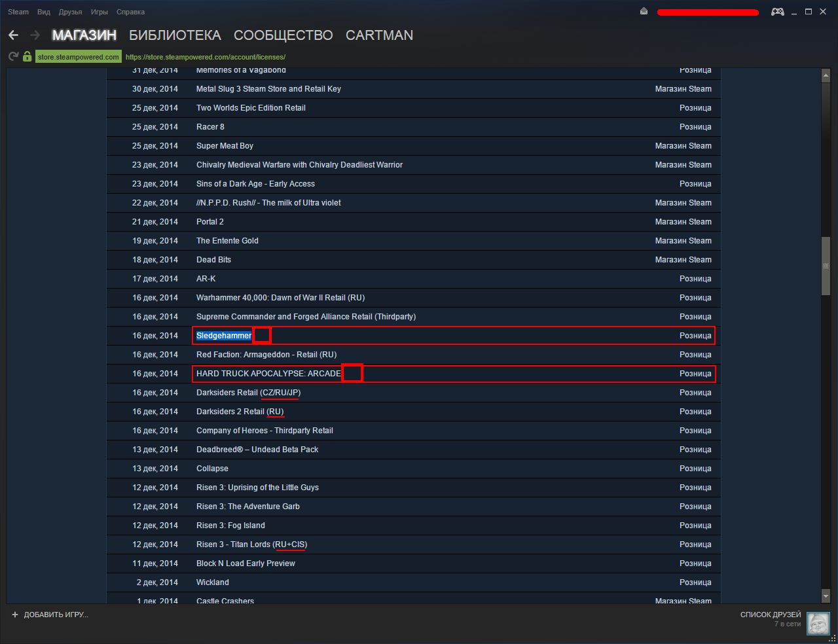Click the green SSL padlock icon

coord(27,57)
